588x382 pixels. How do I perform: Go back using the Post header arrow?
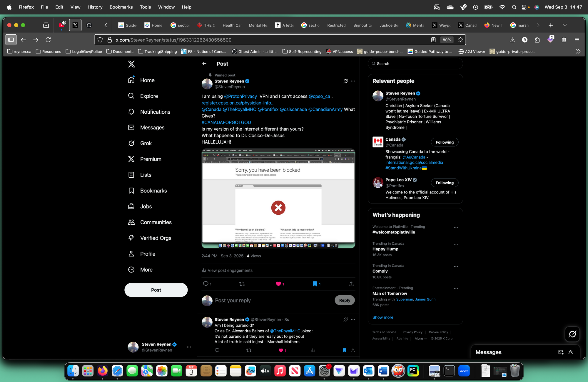point(204,64)
